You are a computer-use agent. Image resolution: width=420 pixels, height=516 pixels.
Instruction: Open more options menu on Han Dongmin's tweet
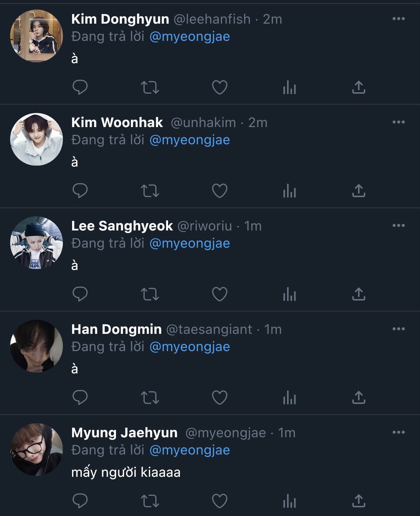(398, 329)
